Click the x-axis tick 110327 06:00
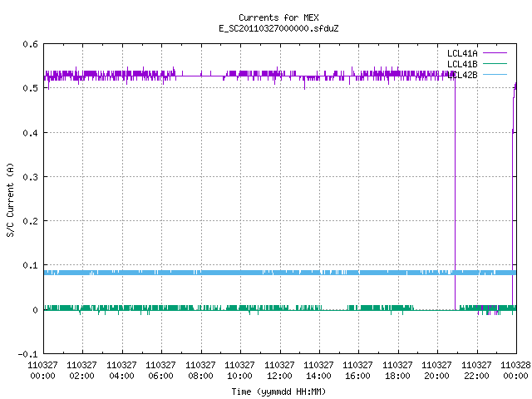 pos(160,370)
